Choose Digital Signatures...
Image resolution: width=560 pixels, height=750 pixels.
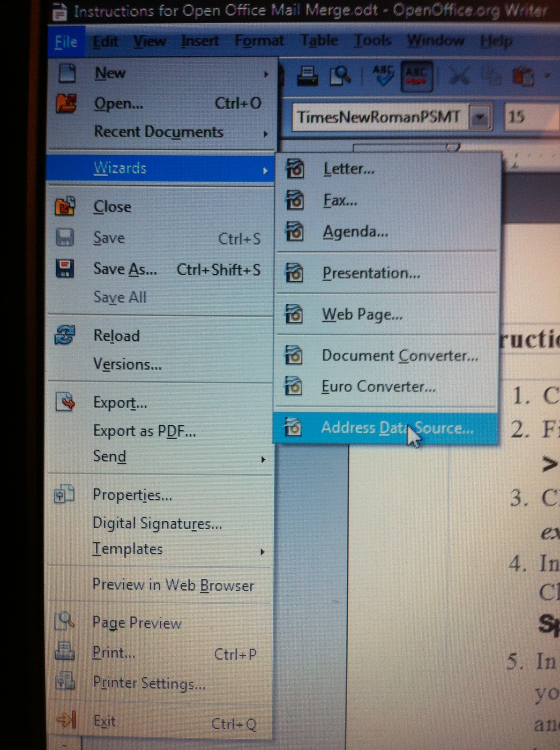coord(157,523)
